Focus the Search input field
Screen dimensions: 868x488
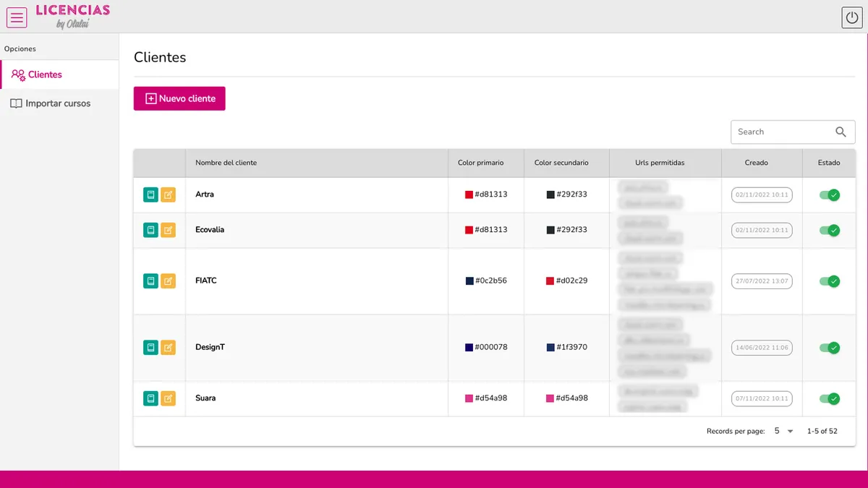[x=793, y=132]
